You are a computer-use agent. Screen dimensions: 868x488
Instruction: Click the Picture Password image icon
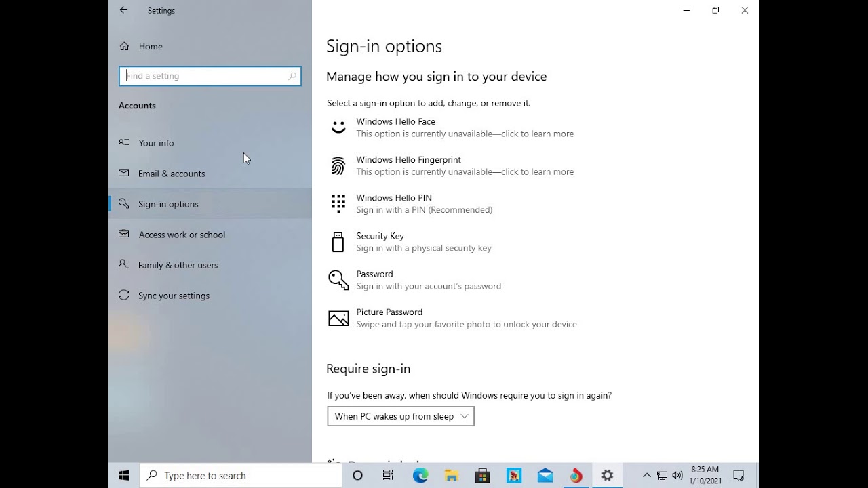[338, 318]
